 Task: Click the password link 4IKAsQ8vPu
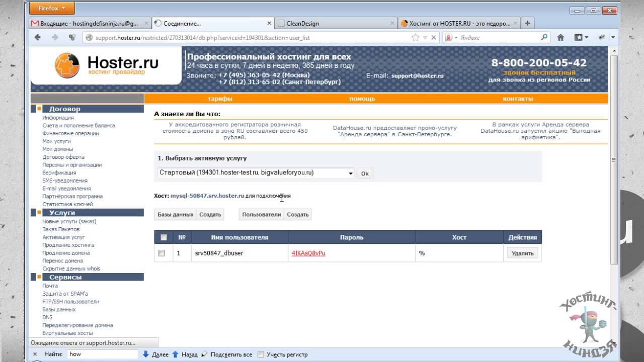click(308, 253)
